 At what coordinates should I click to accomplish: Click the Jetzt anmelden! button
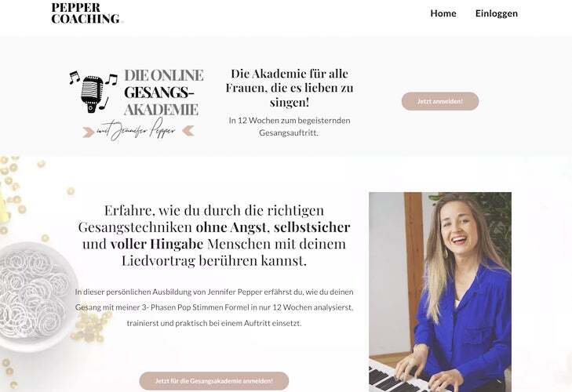[440, 101]
